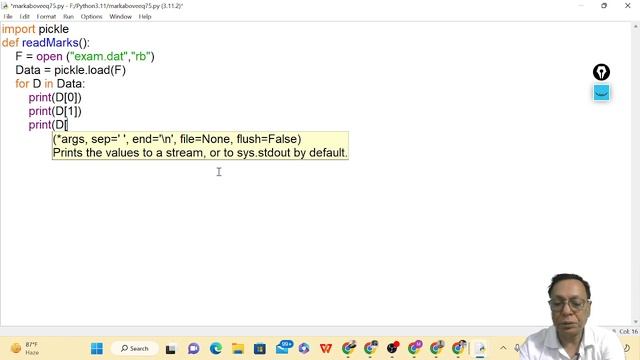The image size is (640, 360).
Task: Close the IDLE editor window
Action: (628, 6)
